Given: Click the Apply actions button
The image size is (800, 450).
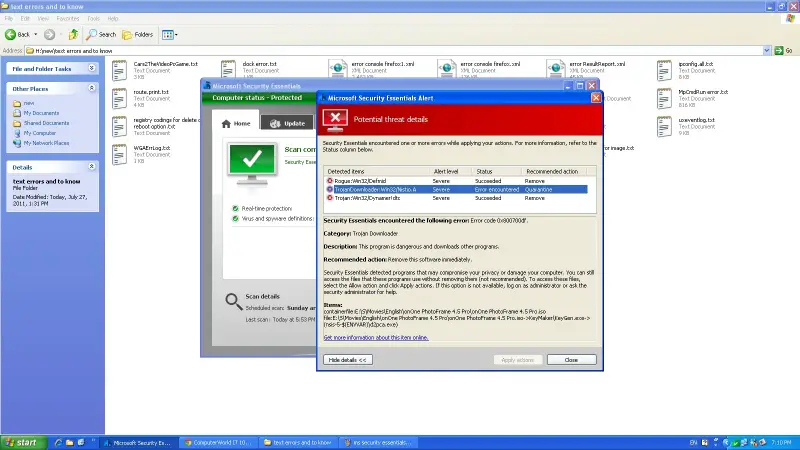Looking at the screenshot, I should click(x=518, y=360).
